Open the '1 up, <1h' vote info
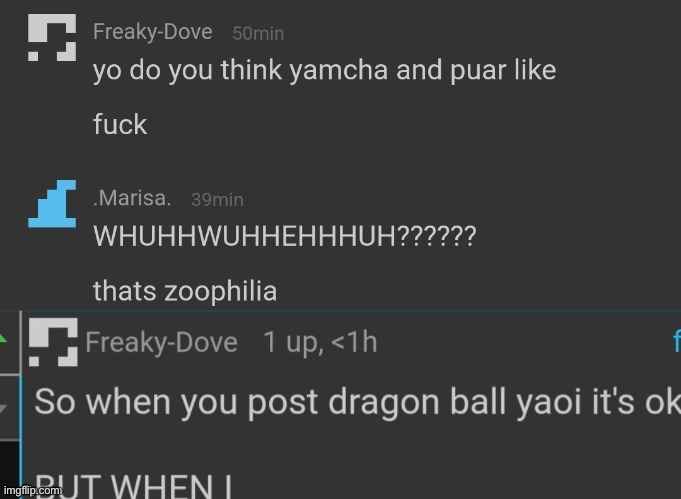 (320, 342)
